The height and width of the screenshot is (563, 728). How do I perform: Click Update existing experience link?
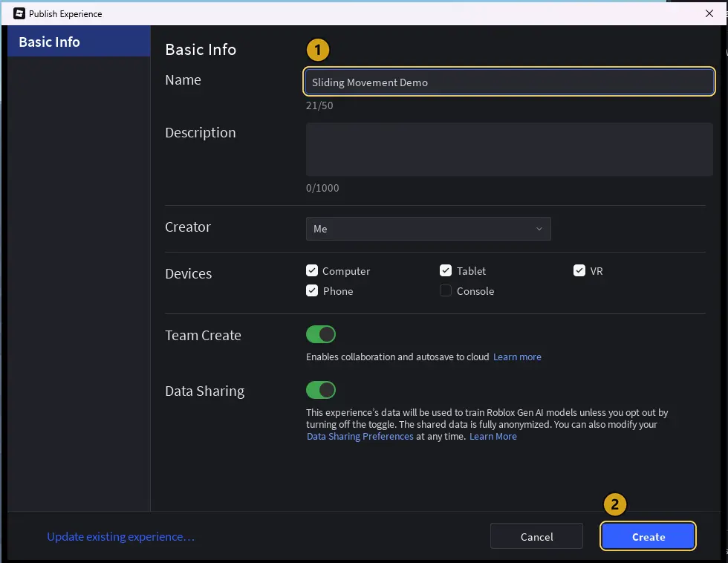pyautogui.click(x=120, y=537)
